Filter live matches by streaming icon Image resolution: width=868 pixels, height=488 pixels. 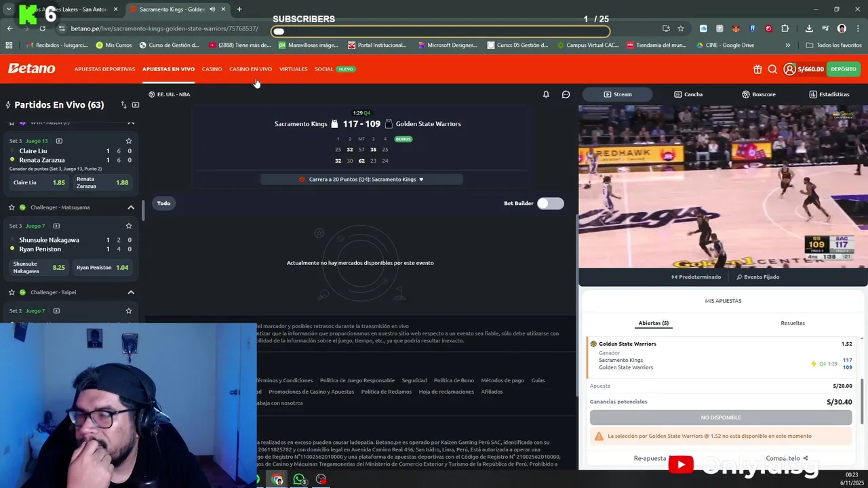click(136, 105)
